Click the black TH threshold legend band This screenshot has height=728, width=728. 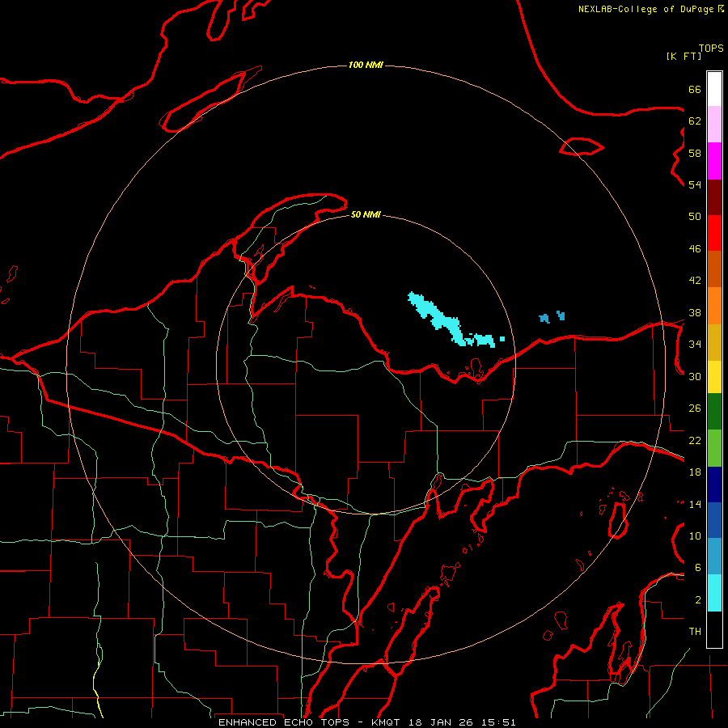pyautogui.click(x=714, y=629)
